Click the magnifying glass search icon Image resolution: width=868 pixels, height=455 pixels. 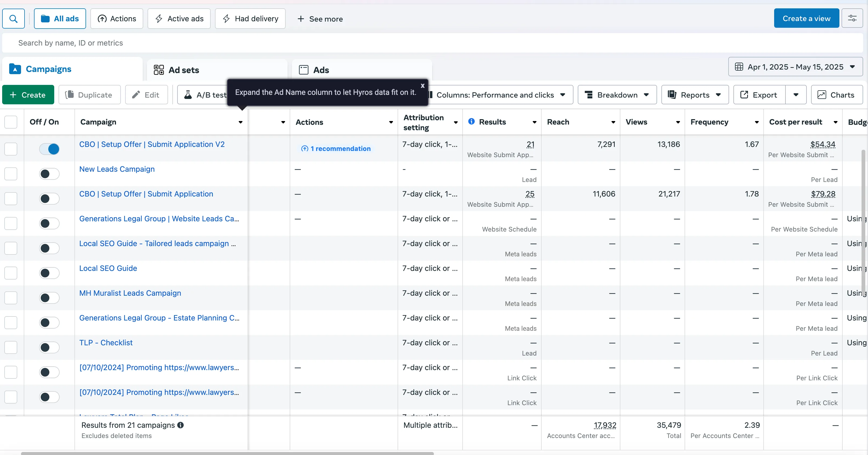click(13, 19)
